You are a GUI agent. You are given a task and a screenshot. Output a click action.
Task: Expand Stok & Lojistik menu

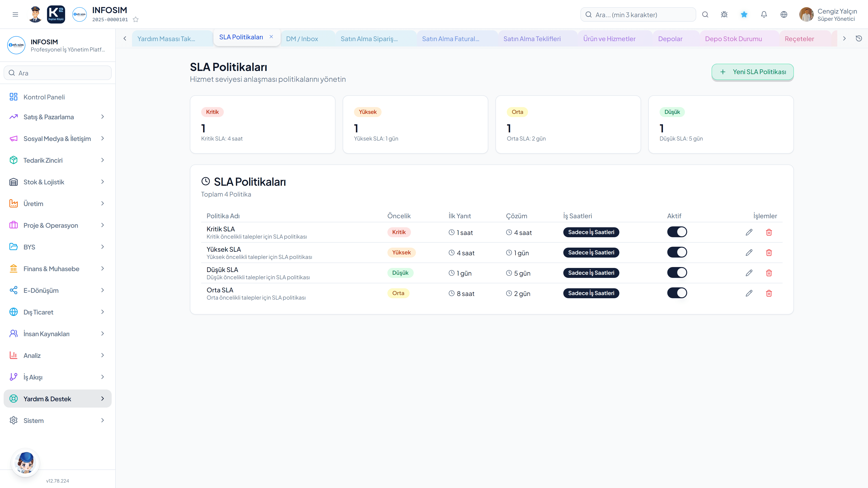coord(57,182)
